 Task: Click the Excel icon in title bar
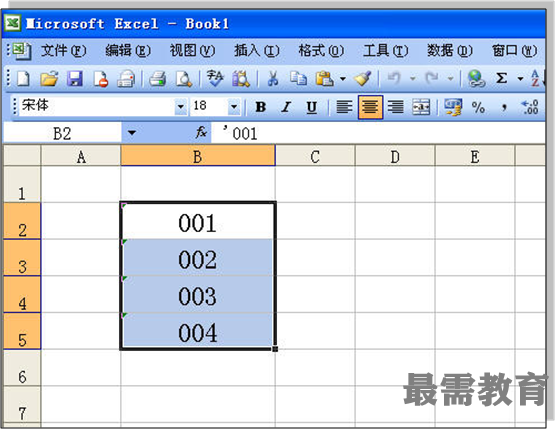pos(13,23)
